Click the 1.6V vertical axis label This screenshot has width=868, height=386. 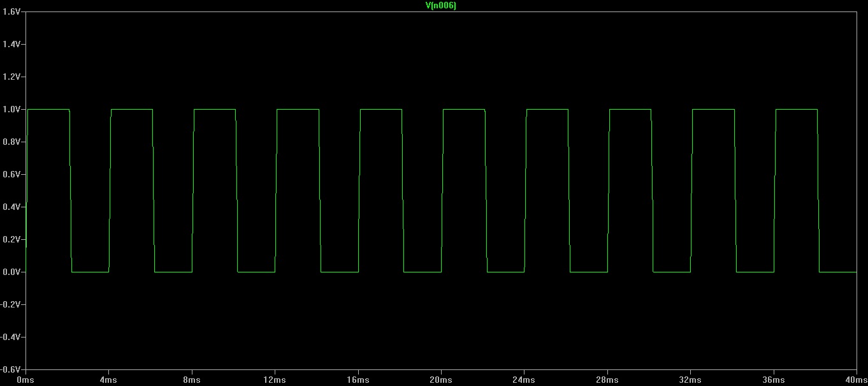(x=11, y=11)
